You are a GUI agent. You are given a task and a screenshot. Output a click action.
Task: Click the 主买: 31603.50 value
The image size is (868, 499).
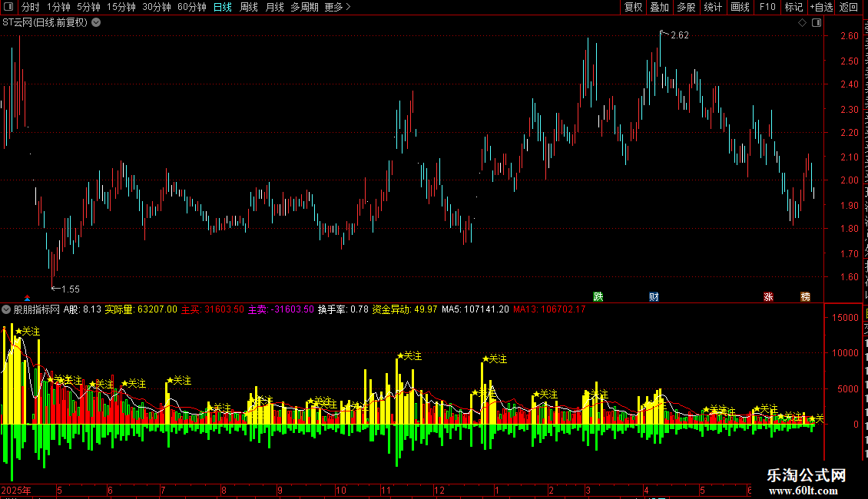coord(213,309)
